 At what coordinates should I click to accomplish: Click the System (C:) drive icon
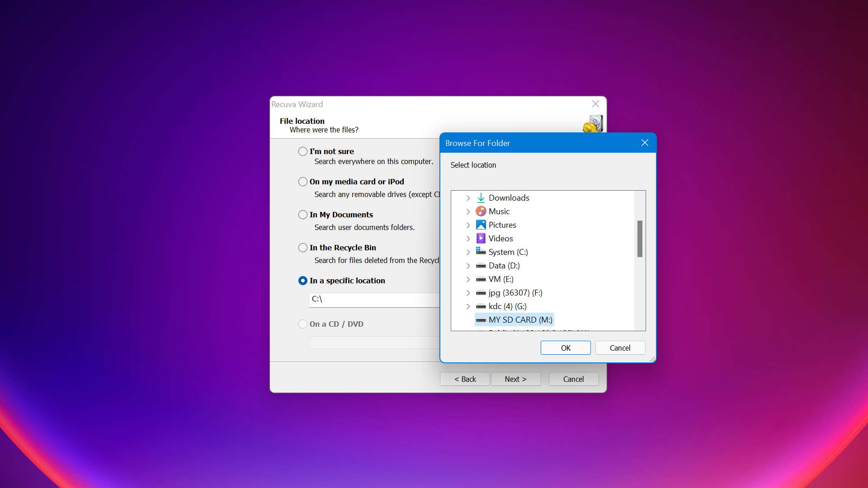[481, 252]
